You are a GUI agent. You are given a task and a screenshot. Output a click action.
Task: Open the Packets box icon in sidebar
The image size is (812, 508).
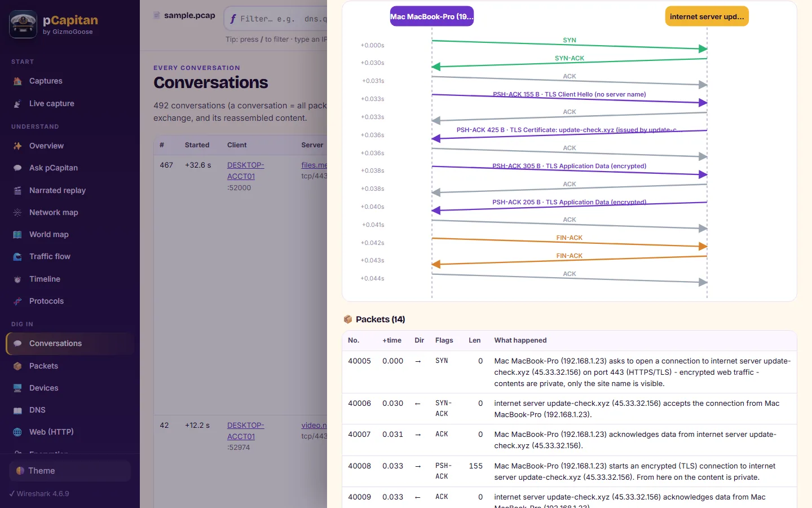[x=17, y=366]
